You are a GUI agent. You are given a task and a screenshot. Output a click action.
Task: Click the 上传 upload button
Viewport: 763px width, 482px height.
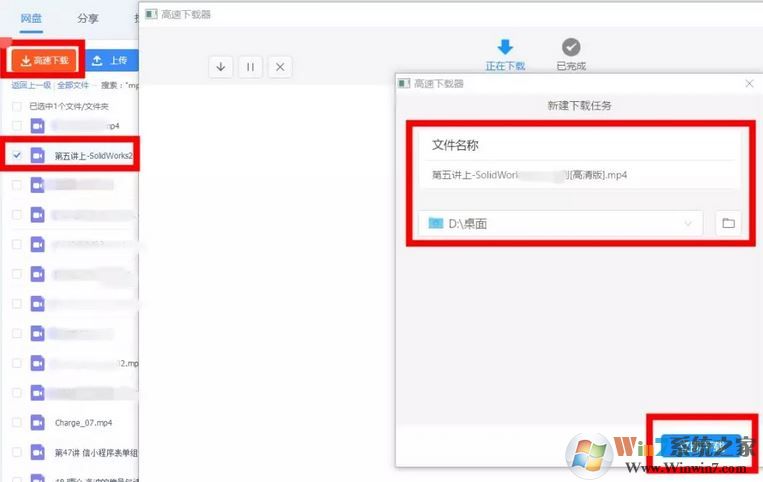[x=112, y=60]
